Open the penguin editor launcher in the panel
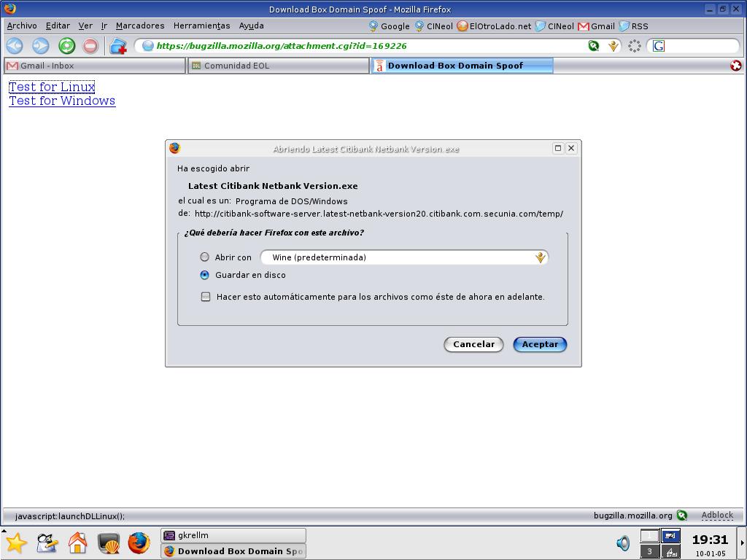Screen dimensions: 747x560 tap(47, 543)
